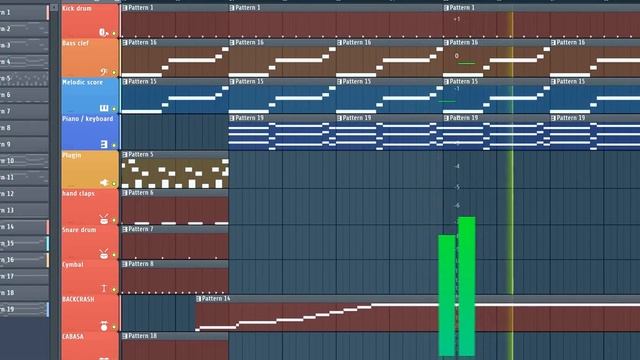Click the keys icon on Melodic score track
Viewport: 640px width, 360px height.
(104, 108)
